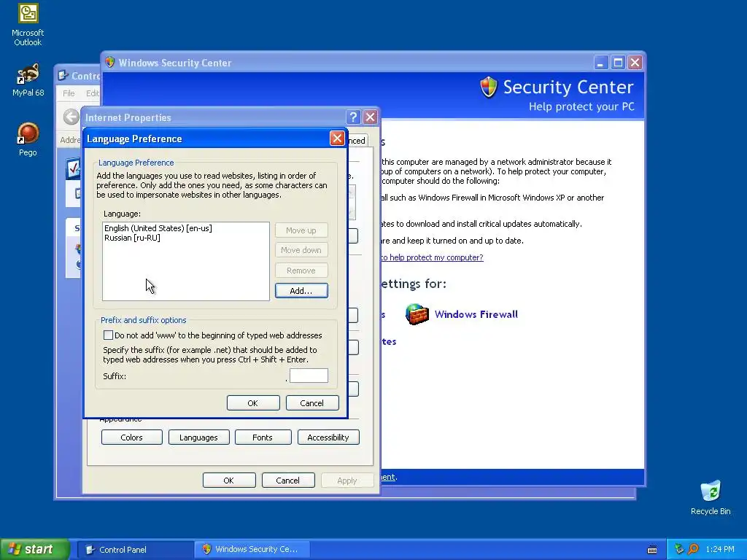Confirm Language Preference with OK
747x560 pixels.
253,402
